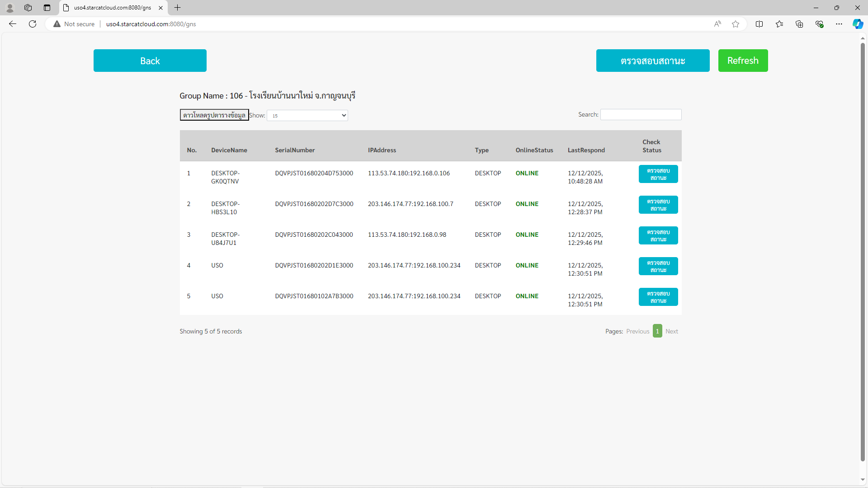Open the Read aloud icon in address bar

(717, 24)
